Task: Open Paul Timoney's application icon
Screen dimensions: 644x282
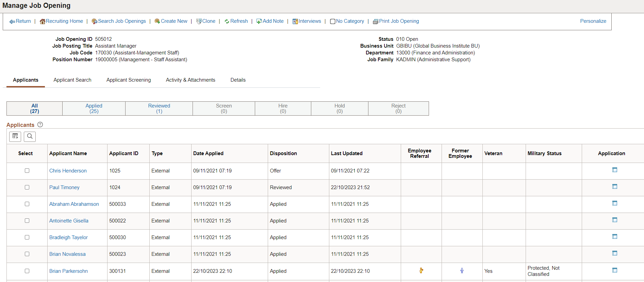Action: (x=615, y=186)
